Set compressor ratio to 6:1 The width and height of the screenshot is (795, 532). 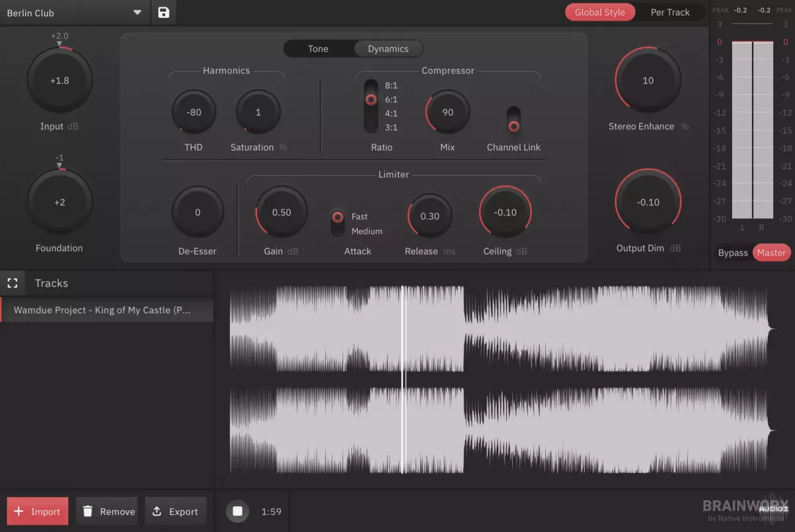pos(391,99)
